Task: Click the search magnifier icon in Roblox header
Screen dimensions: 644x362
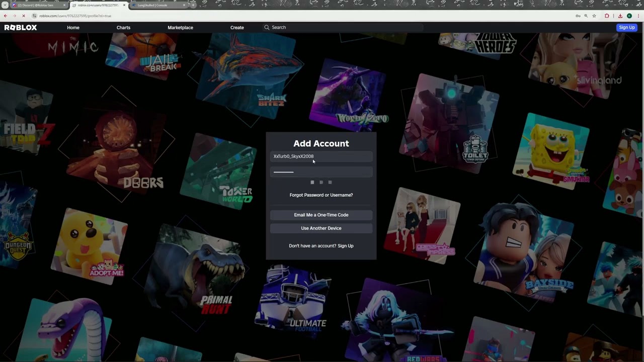Action: (267, 28)
